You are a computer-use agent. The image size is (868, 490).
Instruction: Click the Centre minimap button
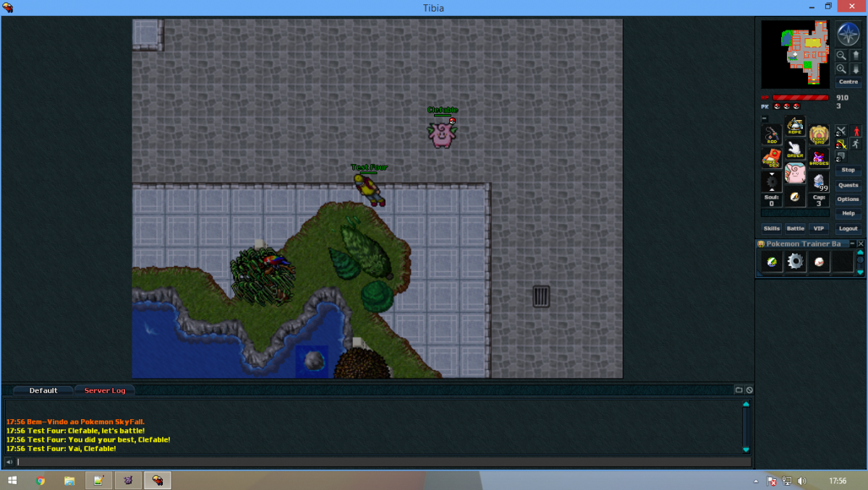pyautogui.click(x=848, y=82)
